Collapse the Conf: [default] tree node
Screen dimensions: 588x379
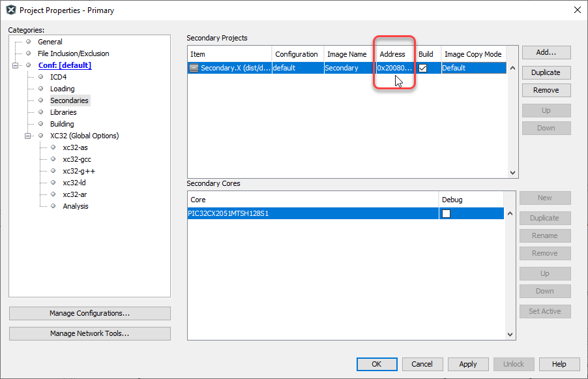(16, 65)
